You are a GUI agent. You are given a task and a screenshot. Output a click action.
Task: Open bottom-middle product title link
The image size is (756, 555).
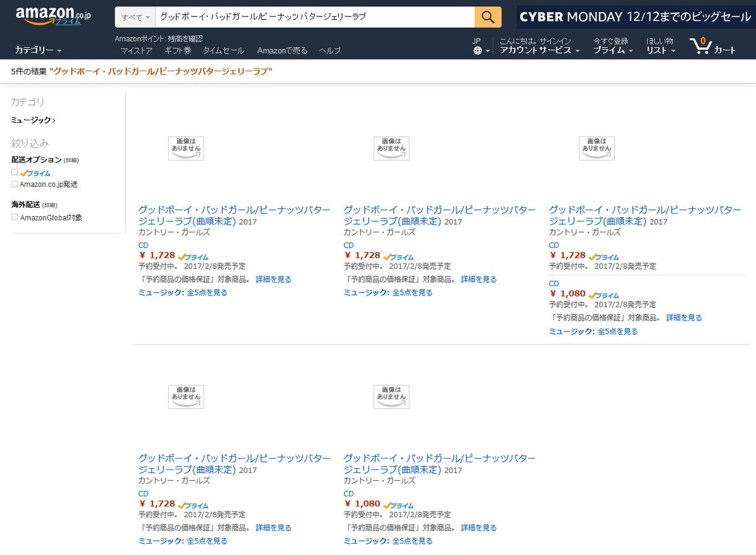coord(440,464)
